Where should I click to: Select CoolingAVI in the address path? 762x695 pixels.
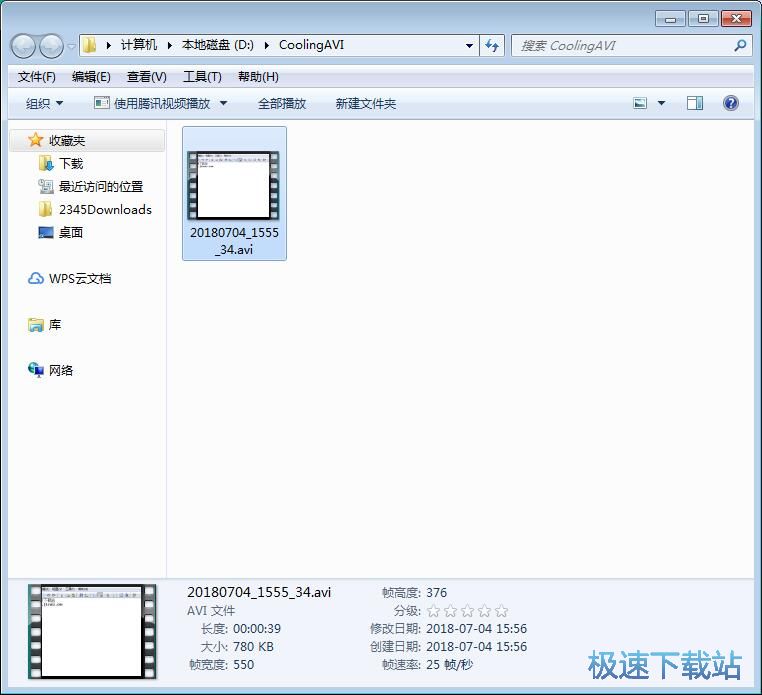(311, 45)
